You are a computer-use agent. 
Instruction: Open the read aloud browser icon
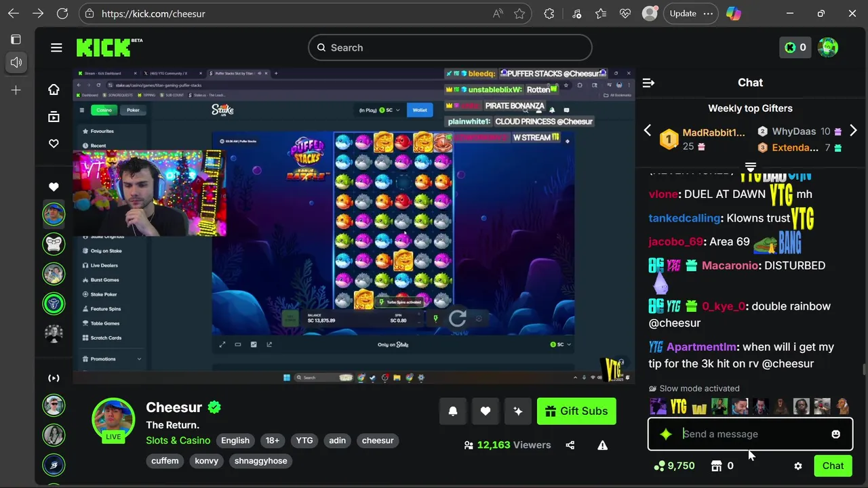pyautogui.click(x=498, y=14)
